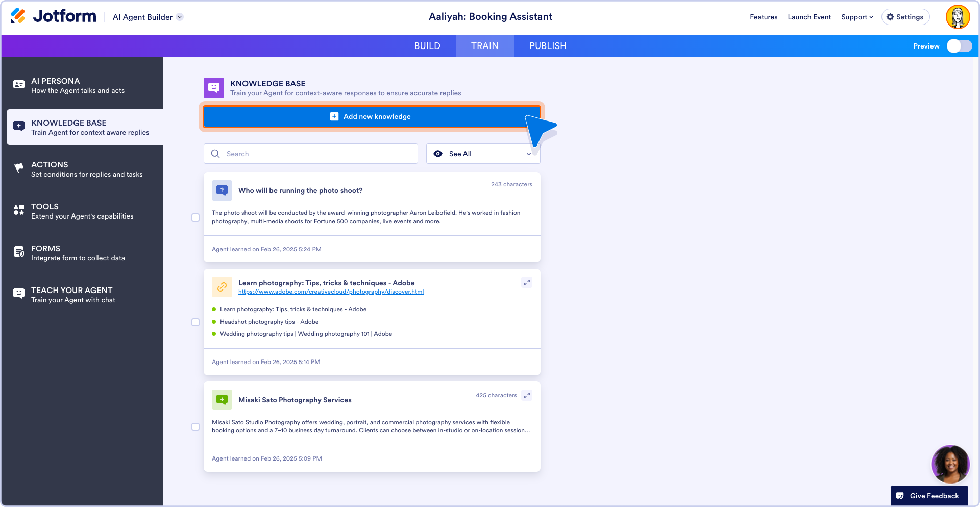980x507 pixels.
Task: Expand the Misaki Sato Photography Services card
Action: (527, 395)
